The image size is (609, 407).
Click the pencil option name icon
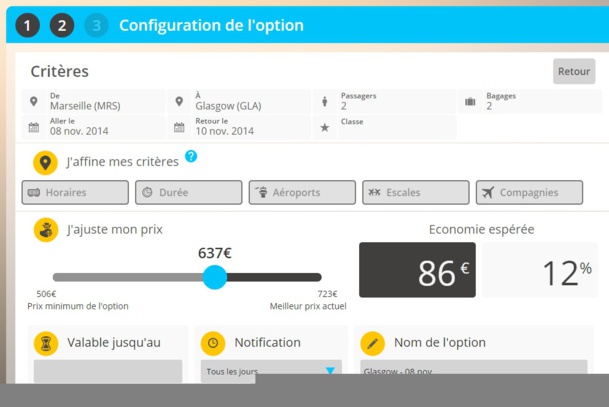(371, 343)
